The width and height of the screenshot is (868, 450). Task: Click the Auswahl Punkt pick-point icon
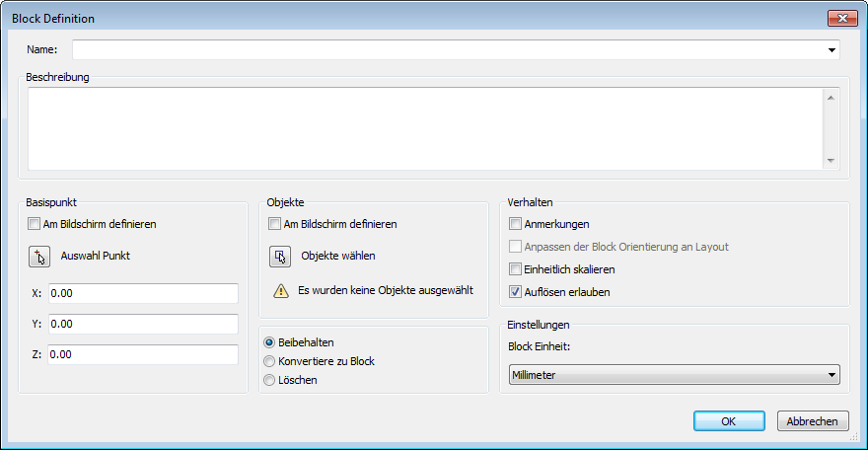click(x=38, y=257)
